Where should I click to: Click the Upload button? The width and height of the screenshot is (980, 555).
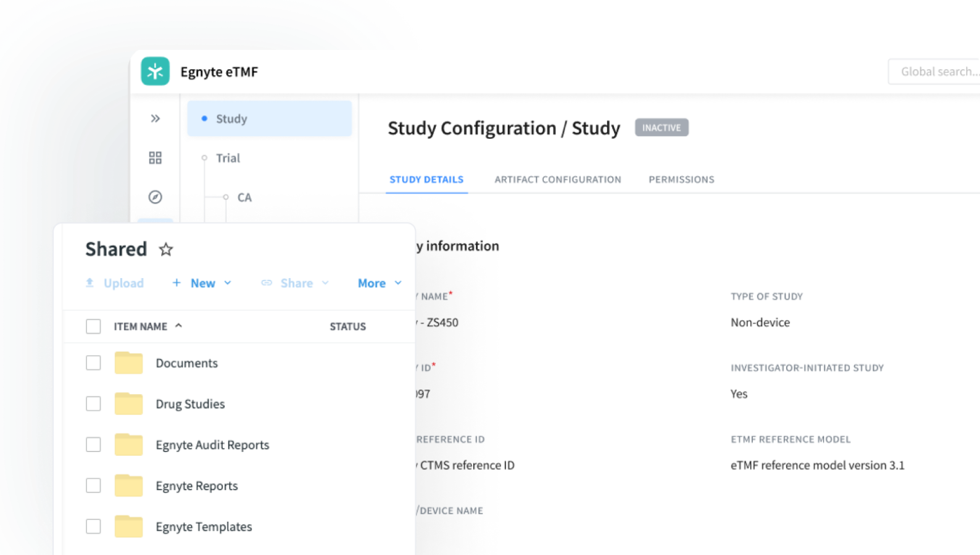point(115,283)
